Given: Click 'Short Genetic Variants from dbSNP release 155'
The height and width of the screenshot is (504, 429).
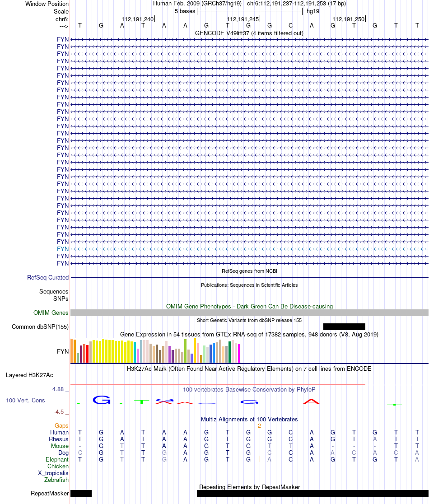Looking at the screenshot, I should pos(249,320).
